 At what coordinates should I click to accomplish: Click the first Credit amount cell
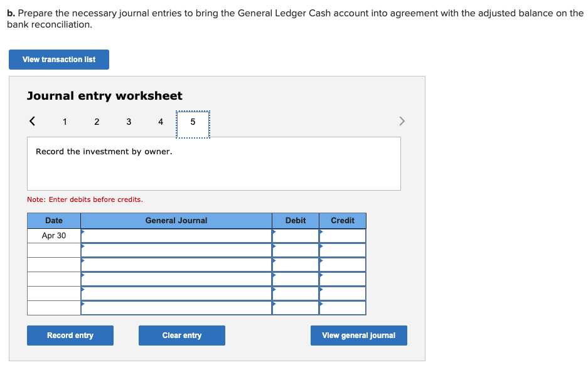(x=342, y=235)
